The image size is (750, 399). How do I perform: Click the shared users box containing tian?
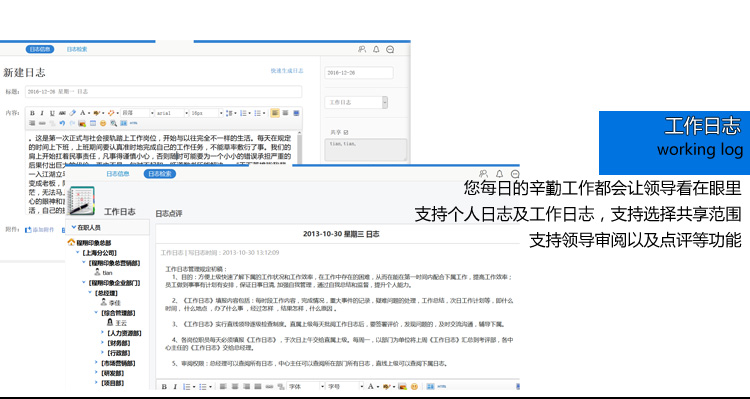tap(366, 150)
